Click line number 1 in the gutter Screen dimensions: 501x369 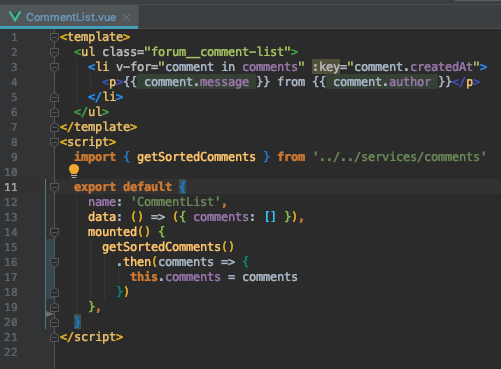(x=14, y=37)
